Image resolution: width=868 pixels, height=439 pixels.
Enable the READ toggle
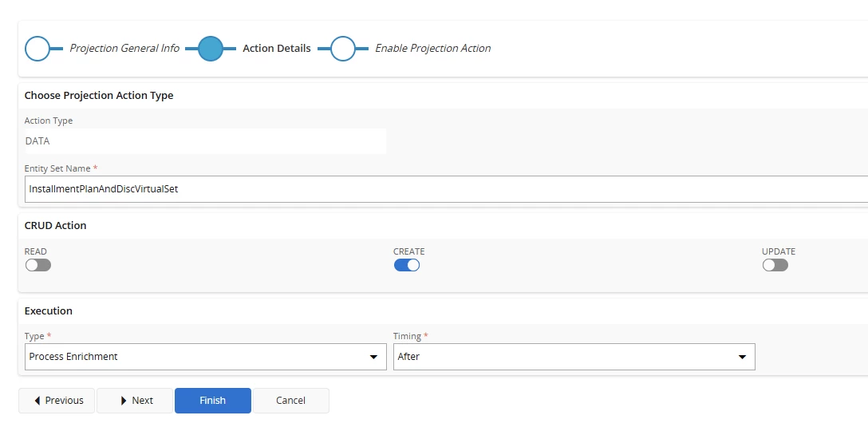pos(38,265)
